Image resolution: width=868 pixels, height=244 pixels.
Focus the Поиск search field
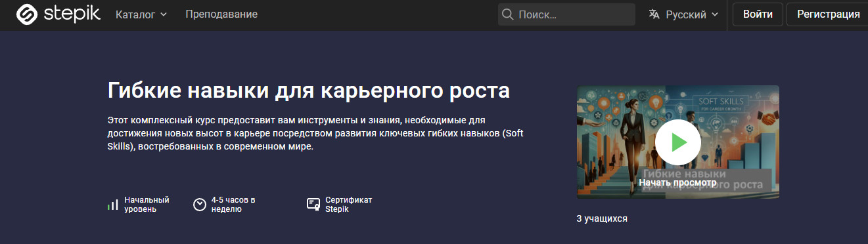click(566, 14)
